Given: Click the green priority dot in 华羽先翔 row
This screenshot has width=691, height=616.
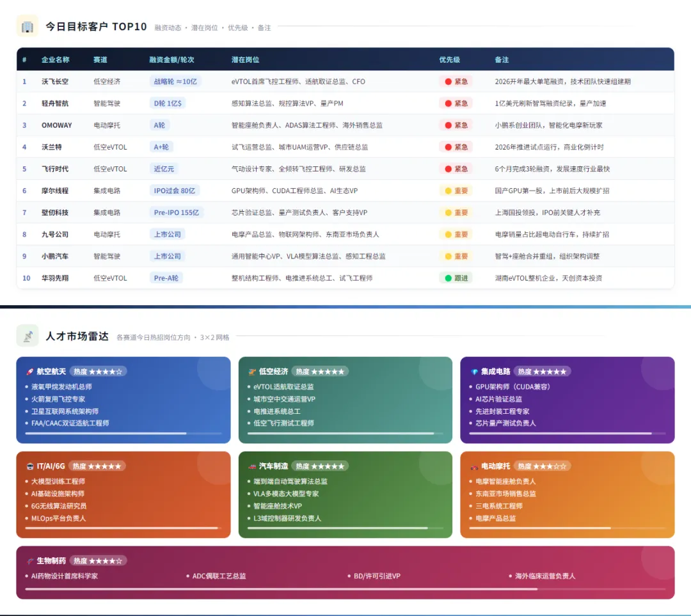Looking at the screenshot, I should pos(448,278).
